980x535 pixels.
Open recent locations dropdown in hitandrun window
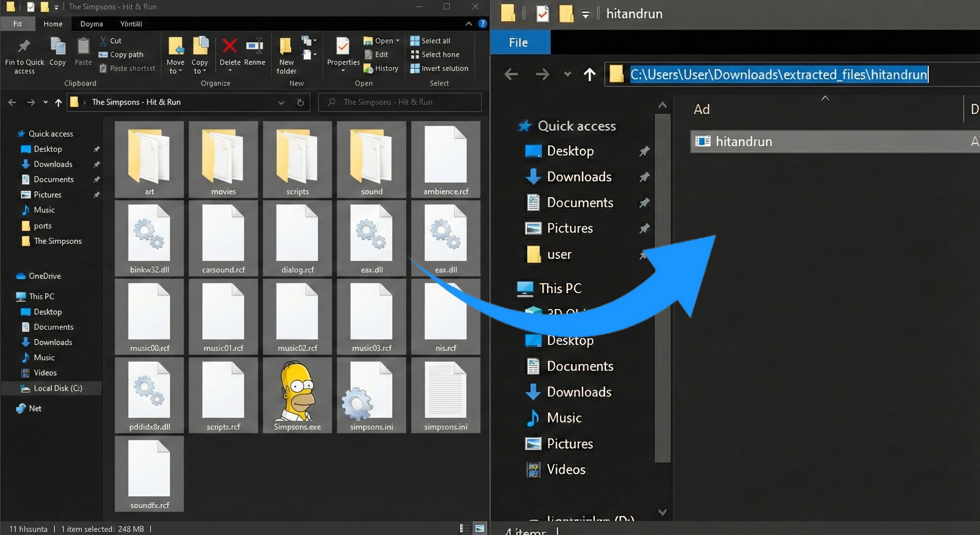point(567,74)
